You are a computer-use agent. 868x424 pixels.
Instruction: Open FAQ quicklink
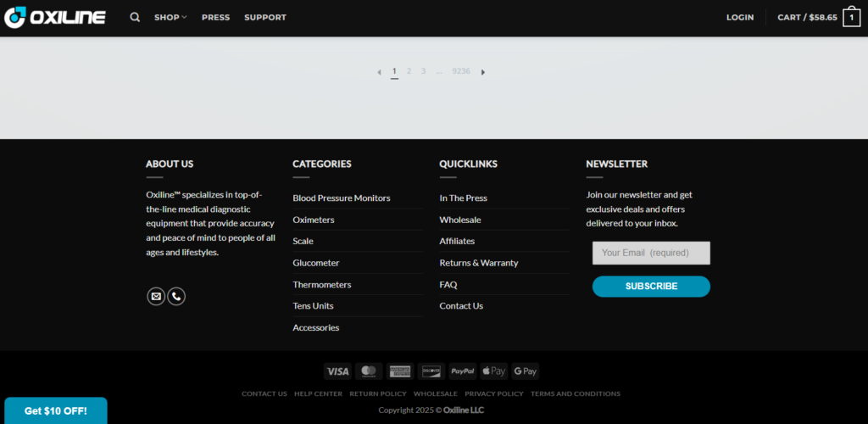(448, 285)
